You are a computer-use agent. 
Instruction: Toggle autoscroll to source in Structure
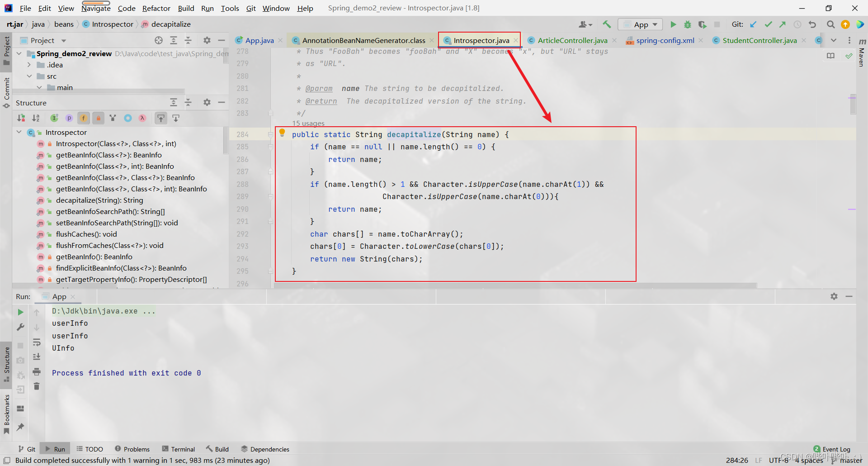click(161, 118)
